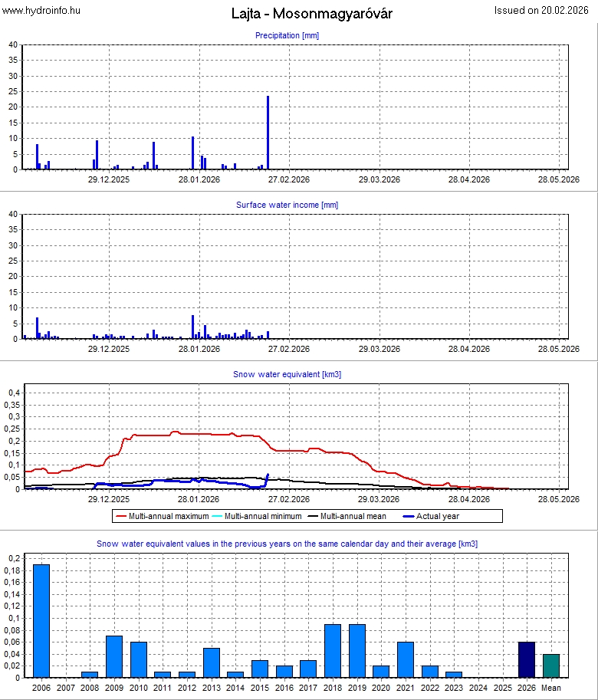Image resolution: width=598 pixels, height=700 pixels.
Task: Click the Snow water equivalent [km3] line chart title
Action: pyautogui.click(x=287, y=374)
